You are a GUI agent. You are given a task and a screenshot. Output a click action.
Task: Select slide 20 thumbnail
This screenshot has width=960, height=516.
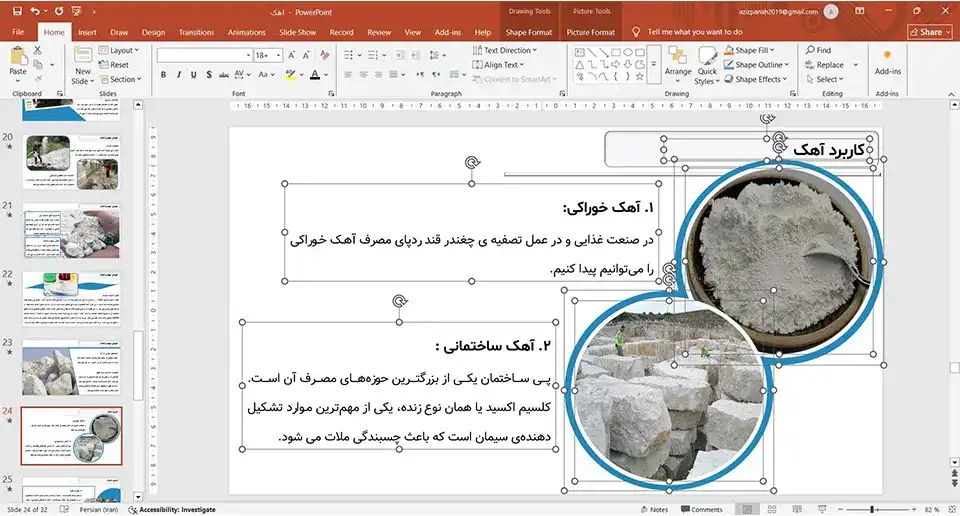point(71,162)
